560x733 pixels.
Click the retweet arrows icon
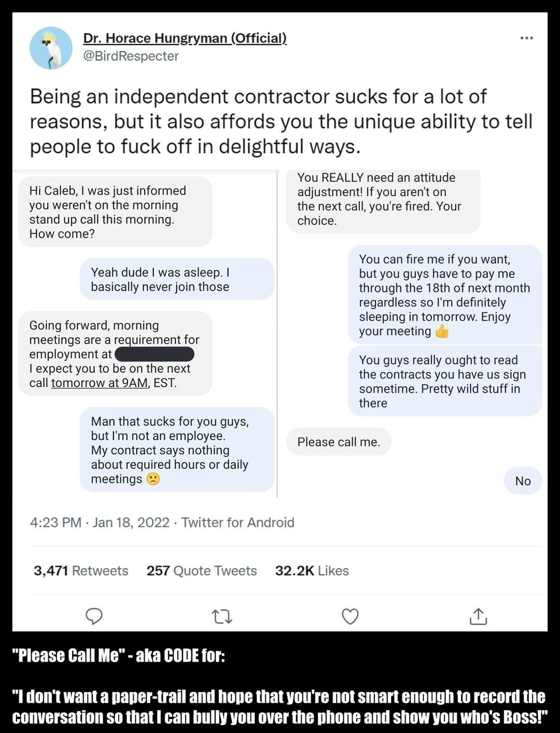tap(222, 616)
